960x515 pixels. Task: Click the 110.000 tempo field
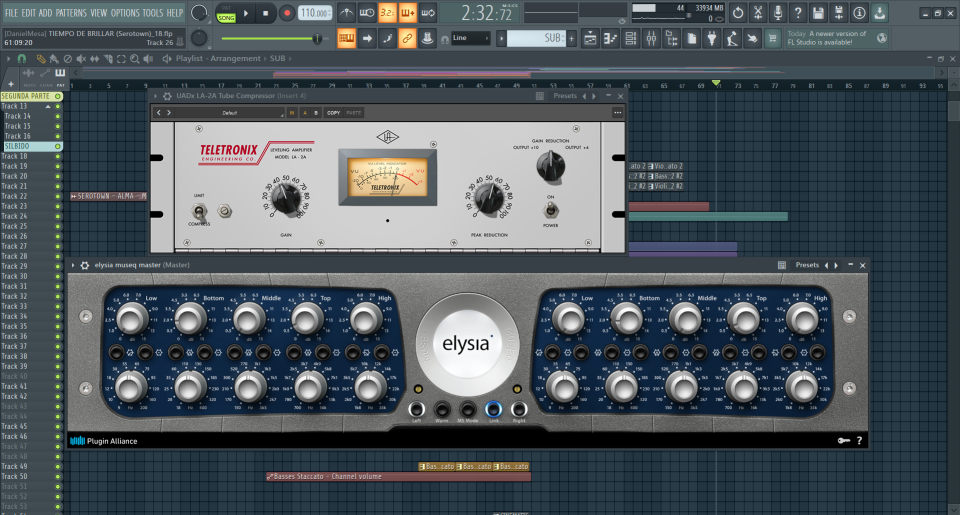click(315, 13)
